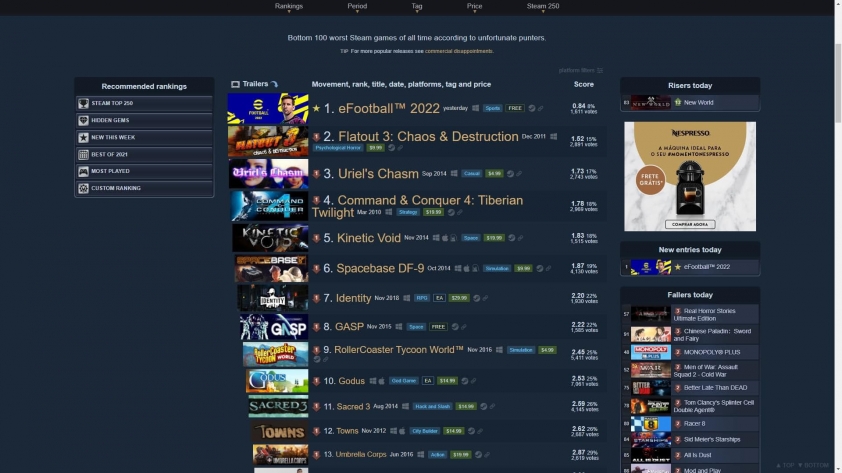Select the Steam Top 250 ranking
The image size is (842, 473).
click(x=144, y=103)
